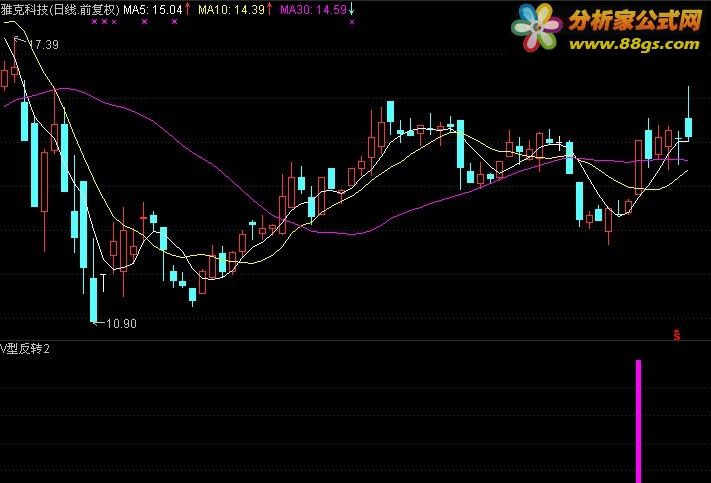Select the MA30: 14.59 indicator label
This screenshot has height=483, width=711.
point(313,10)
